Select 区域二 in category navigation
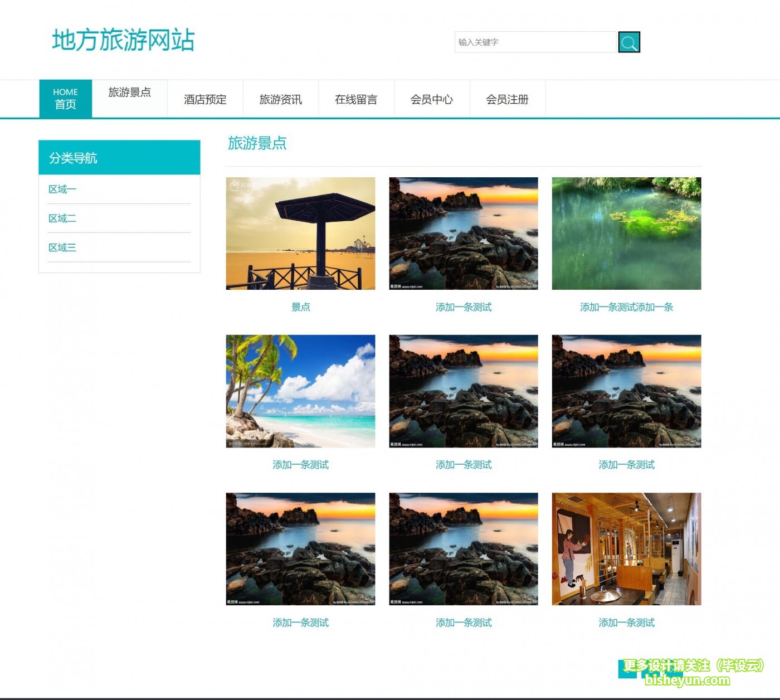 [x=62, y=218]
